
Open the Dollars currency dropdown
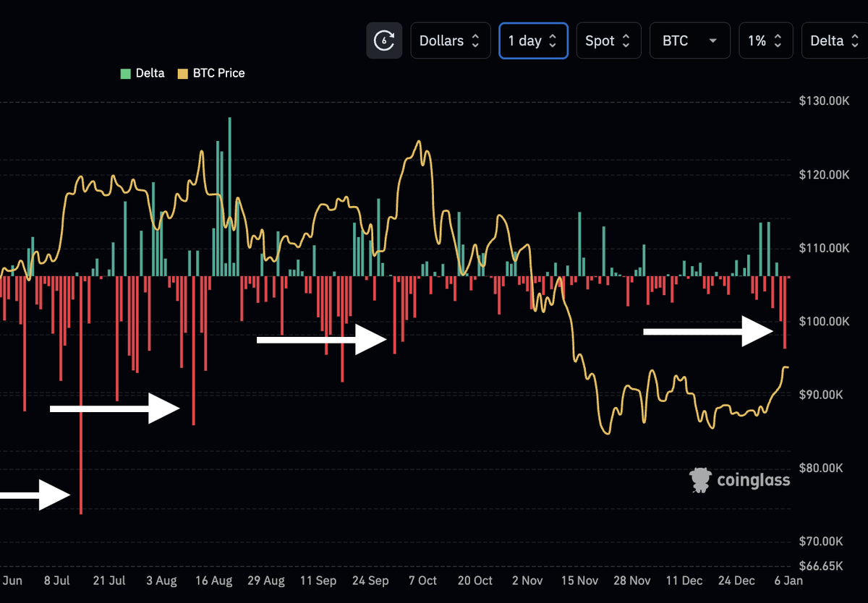[x=450, y=40]
